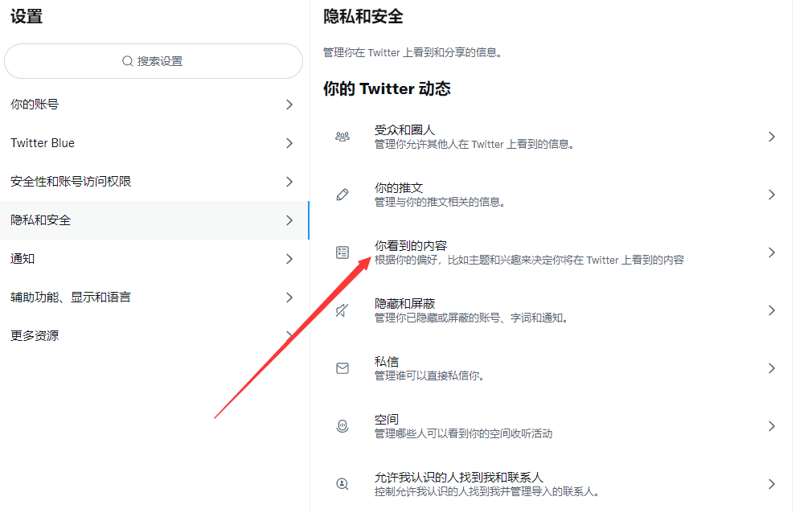This screenshot has height=513, width=812.
Task: Click the person search icon for discoverability
Action: click(342, 484)
